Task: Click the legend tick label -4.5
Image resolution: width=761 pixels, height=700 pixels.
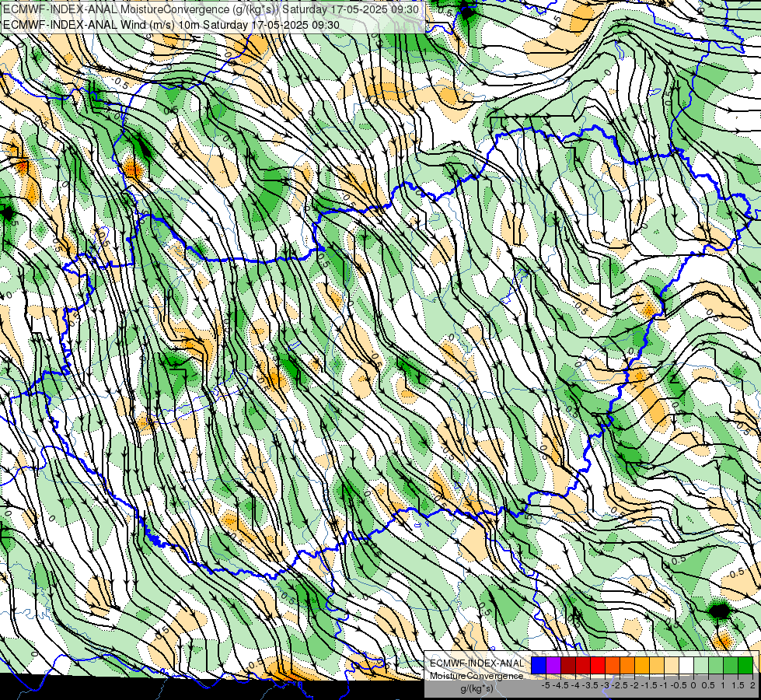Action: click(561, 685)
